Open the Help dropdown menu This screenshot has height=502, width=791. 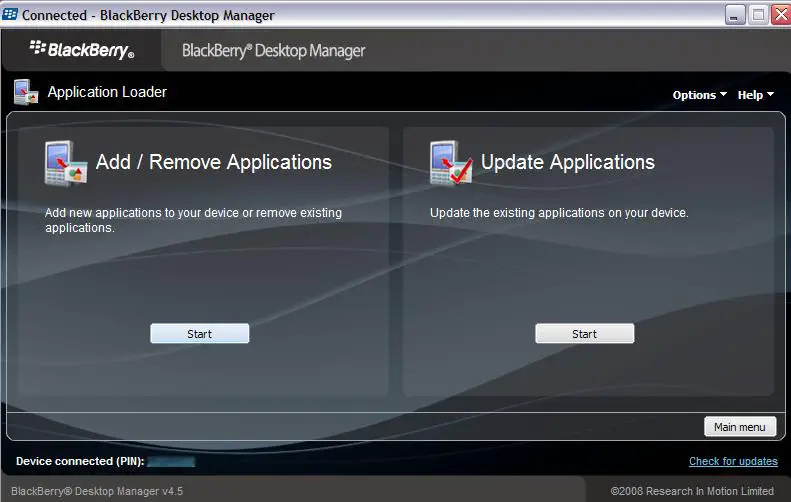755,95
